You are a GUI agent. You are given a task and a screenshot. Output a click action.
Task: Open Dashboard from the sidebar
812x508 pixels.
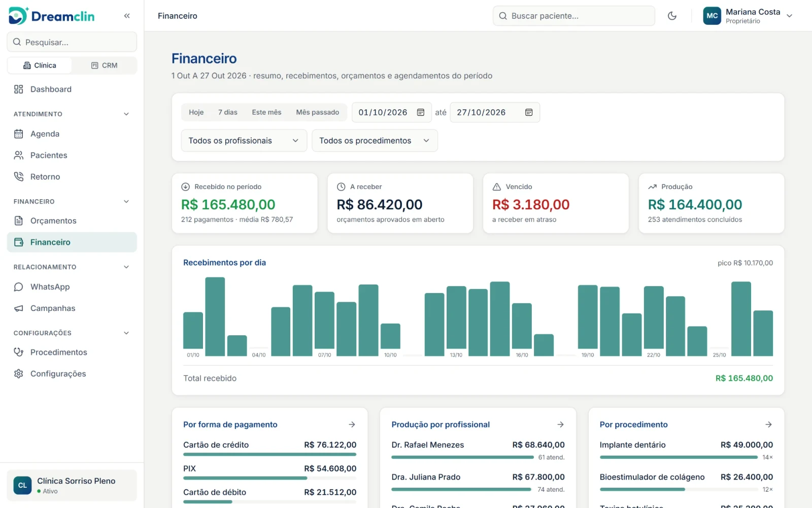click(72, 89)
